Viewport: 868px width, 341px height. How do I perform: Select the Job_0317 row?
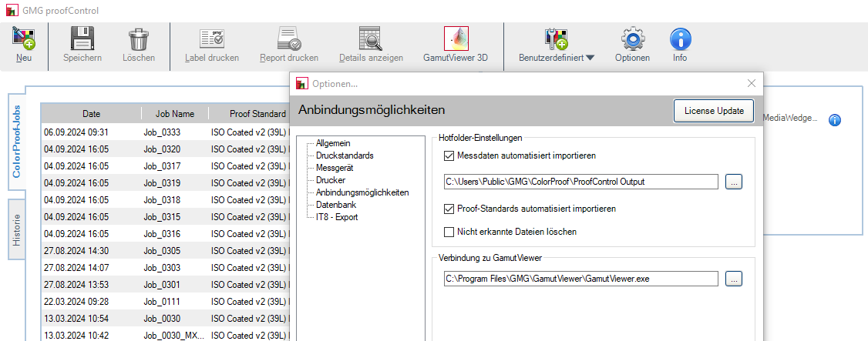coord(165,165)
